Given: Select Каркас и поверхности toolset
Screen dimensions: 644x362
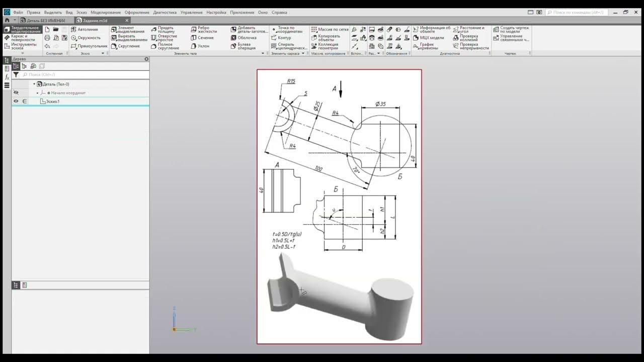Looking at the screenshot, I should coord(22,38).
